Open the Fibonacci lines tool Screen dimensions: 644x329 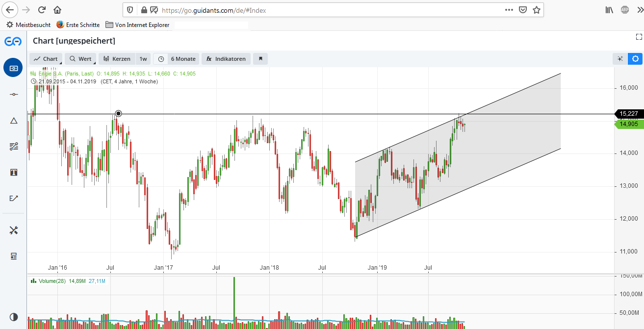pos(13,146)
